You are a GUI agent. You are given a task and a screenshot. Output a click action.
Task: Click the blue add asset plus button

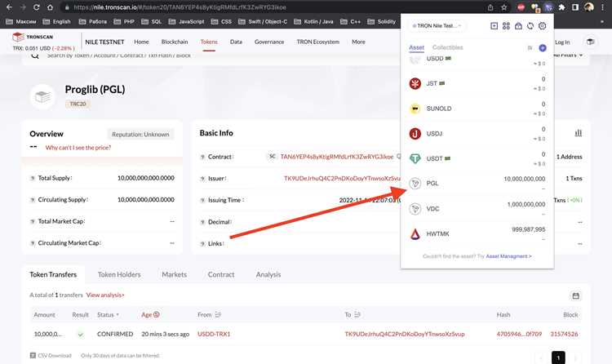click(543, 48)
